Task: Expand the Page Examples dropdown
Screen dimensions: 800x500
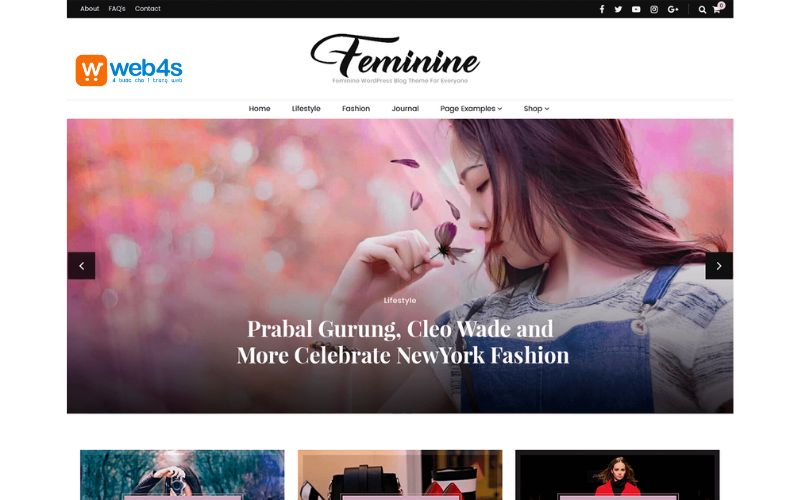Action: 471,109
